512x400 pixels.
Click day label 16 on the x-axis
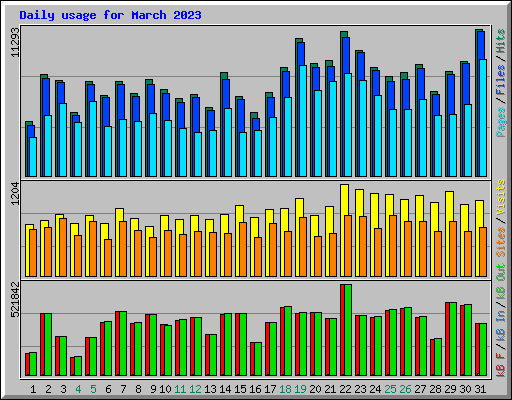coord(255,389)
